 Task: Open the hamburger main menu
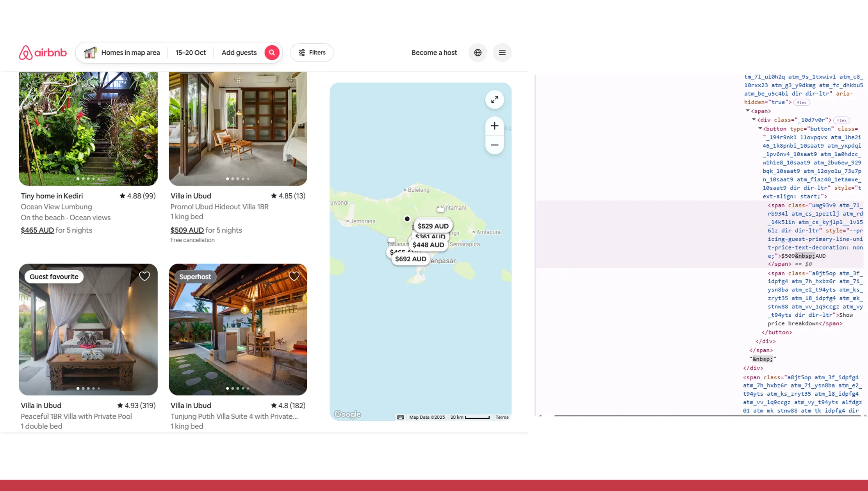[x=502, y=53]
